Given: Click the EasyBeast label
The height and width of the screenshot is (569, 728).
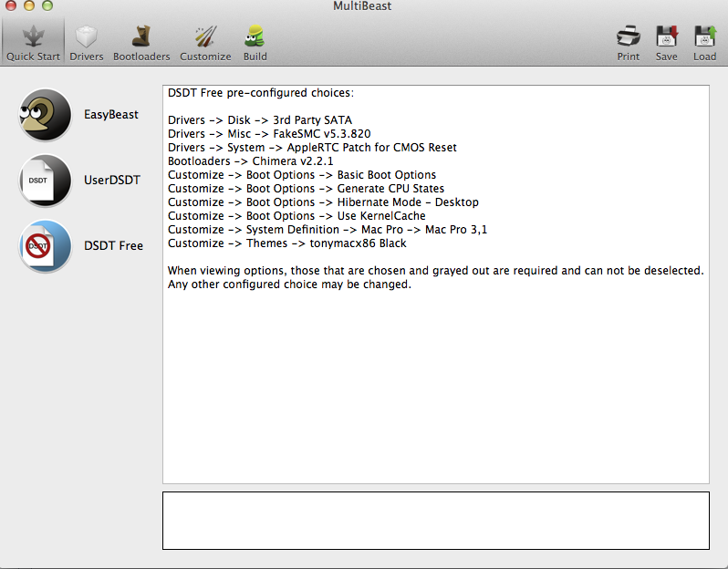Looking at the screenshot, I should pyautogui.click(x=111, y=115).
